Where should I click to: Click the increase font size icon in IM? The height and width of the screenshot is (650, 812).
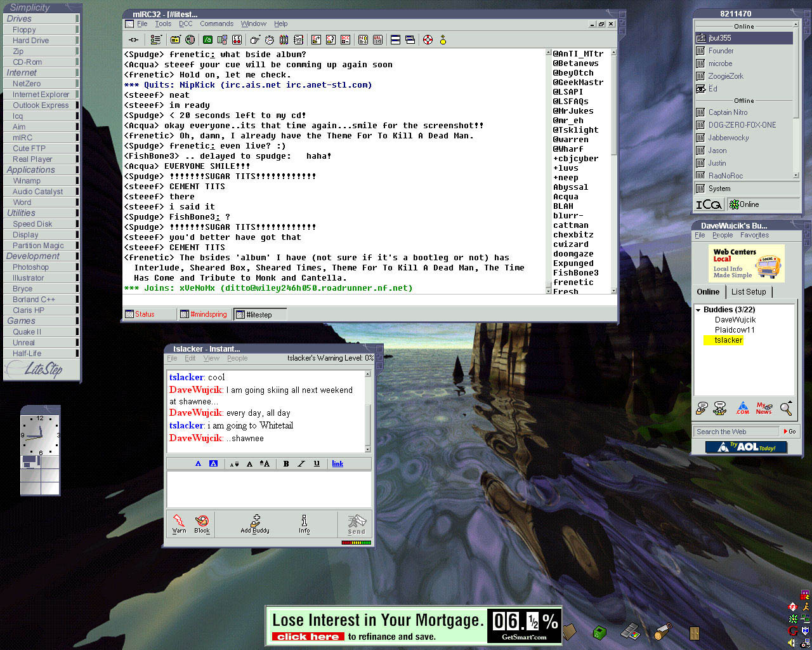pyautogui.click(x=265, y=463)
